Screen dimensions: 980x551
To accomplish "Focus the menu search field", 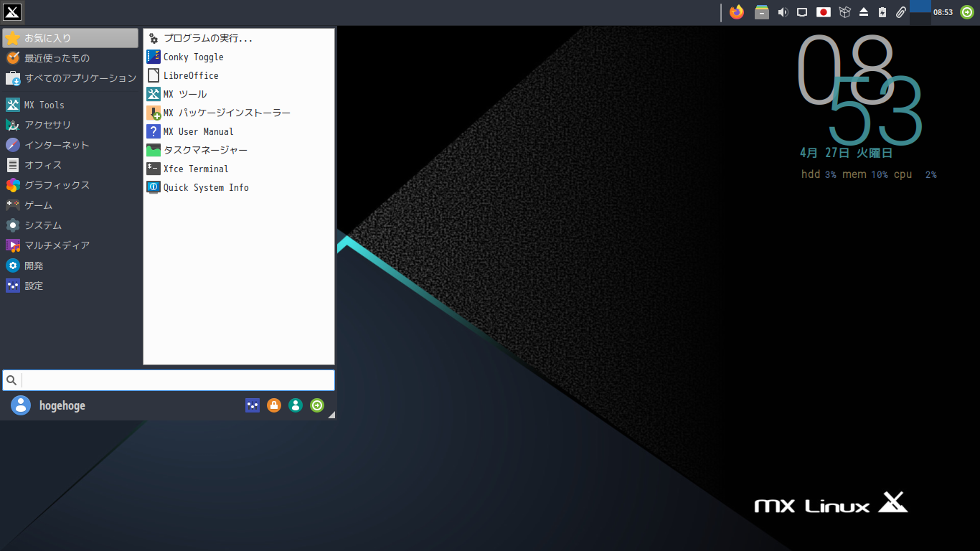I will (x=169, y=380).
